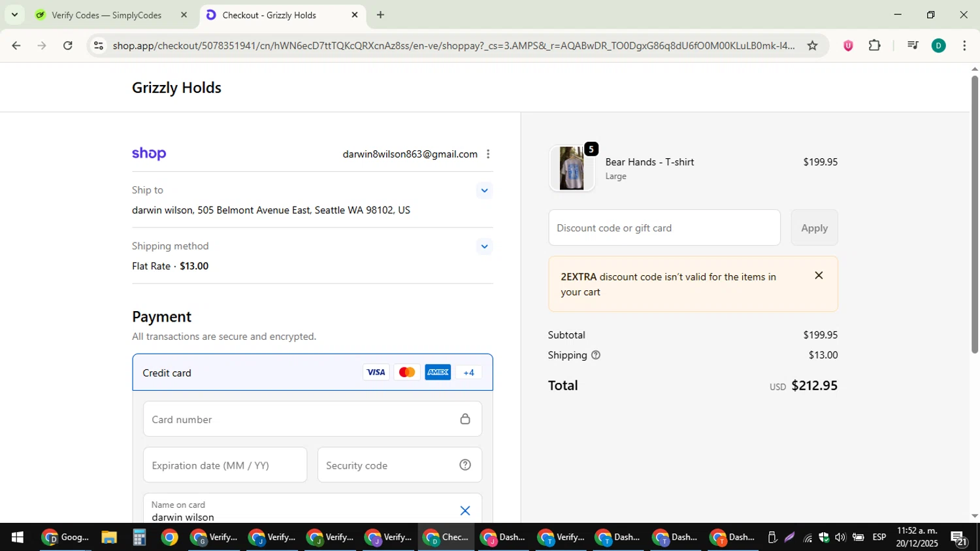
Task: Close the Verify Codes SimplyCodes tab
Action: (184, 15)
